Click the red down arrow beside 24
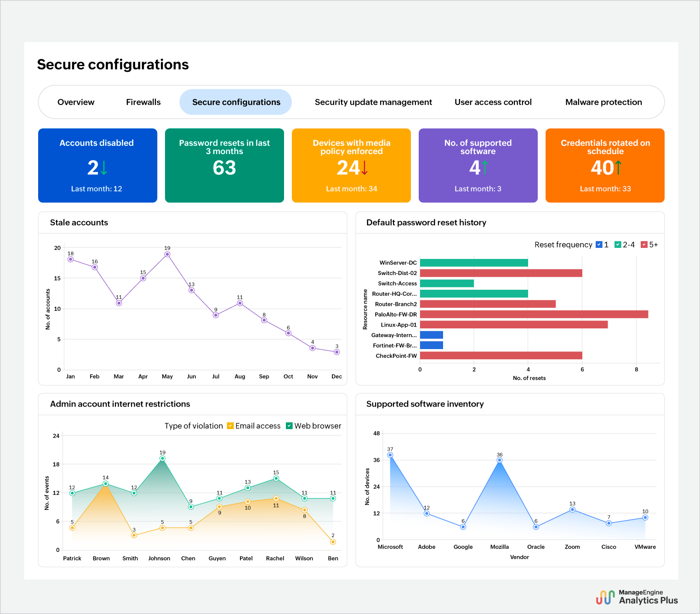This screenshot has width=700, height=614. pos(365,168)
